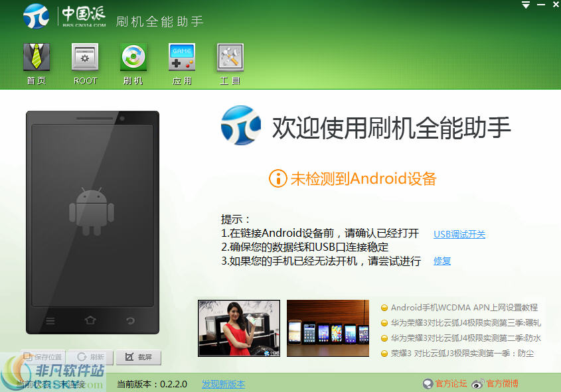
Task: Click the 刷新 refresh button
Action: coord(90,358)
